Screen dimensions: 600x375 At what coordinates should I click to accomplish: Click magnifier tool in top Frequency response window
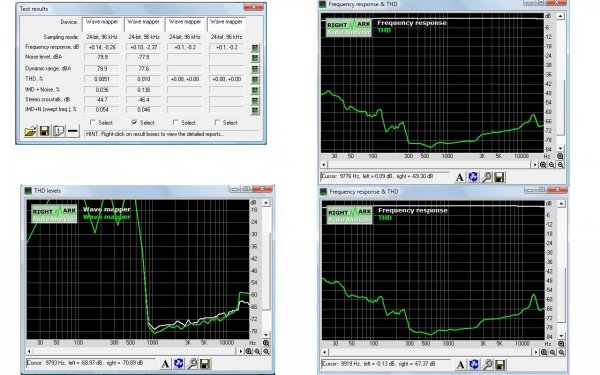click(x=486, y=177)
